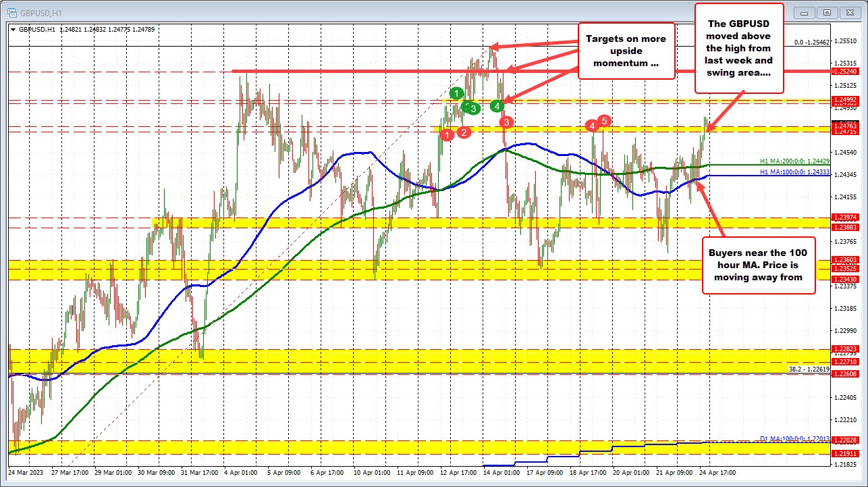Click the 1.22405 price scale value

[x=844, y=398]
